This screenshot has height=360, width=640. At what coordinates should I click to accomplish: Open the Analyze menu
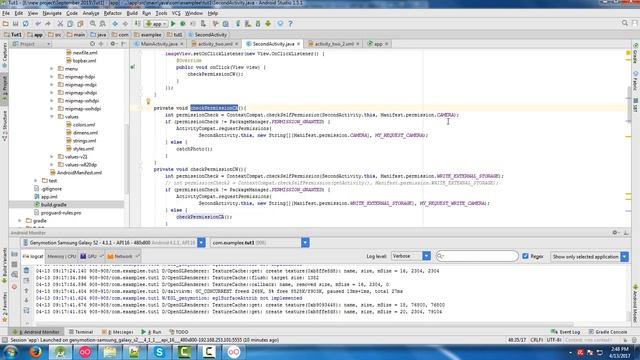coord(91,13)
